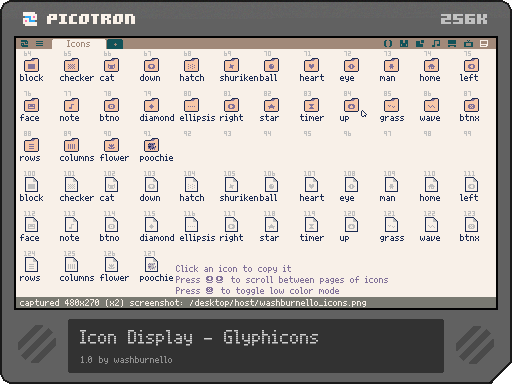Copy the star file icon numbered 118
The height and width of the screenshot is (384, 512).
[271, 225]
